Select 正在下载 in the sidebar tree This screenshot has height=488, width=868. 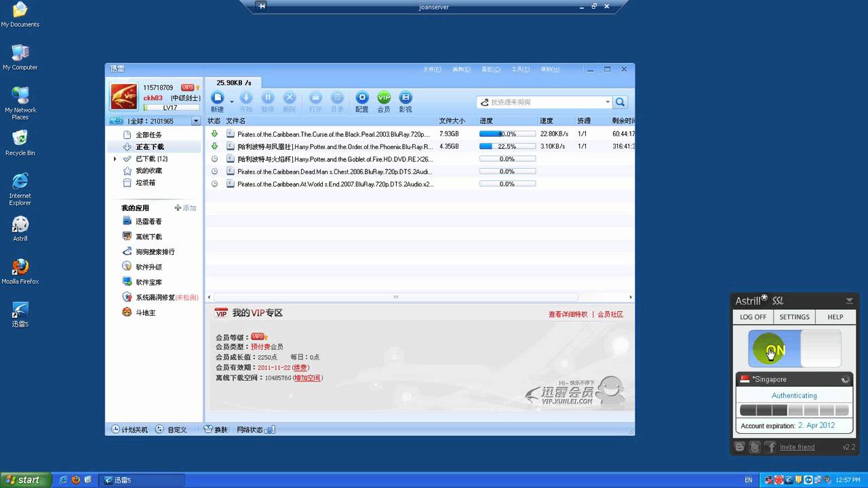(x=149, y=147)
